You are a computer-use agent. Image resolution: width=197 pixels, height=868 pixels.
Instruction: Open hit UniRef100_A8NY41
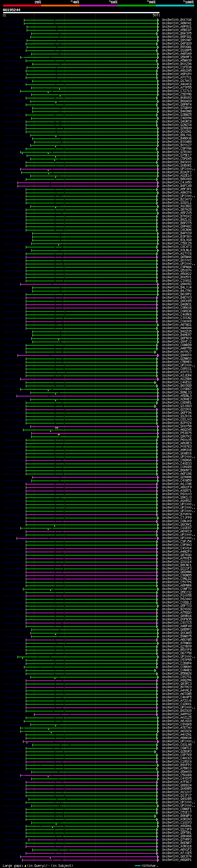pyautogui.click(x=176, y=23)
